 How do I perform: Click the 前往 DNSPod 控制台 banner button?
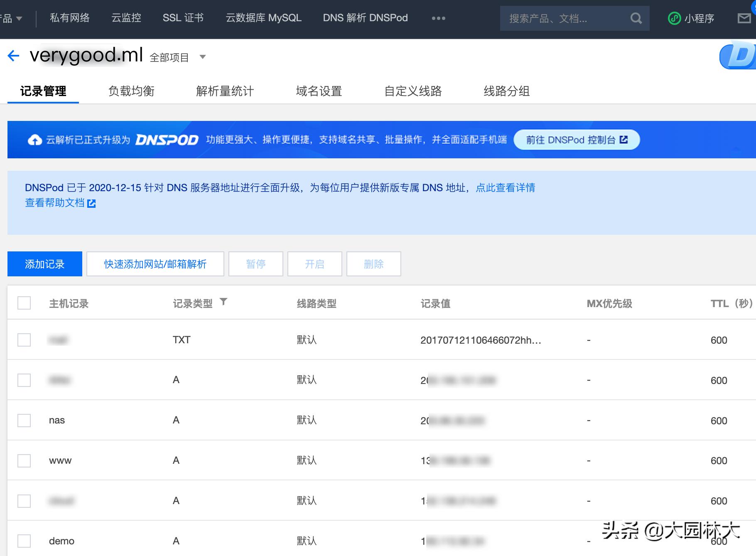(577, 140)
